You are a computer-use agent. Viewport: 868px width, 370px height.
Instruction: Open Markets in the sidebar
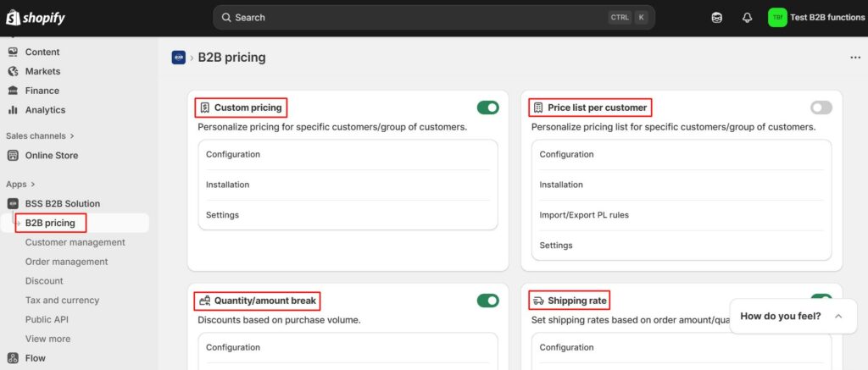tap(42, 71)
